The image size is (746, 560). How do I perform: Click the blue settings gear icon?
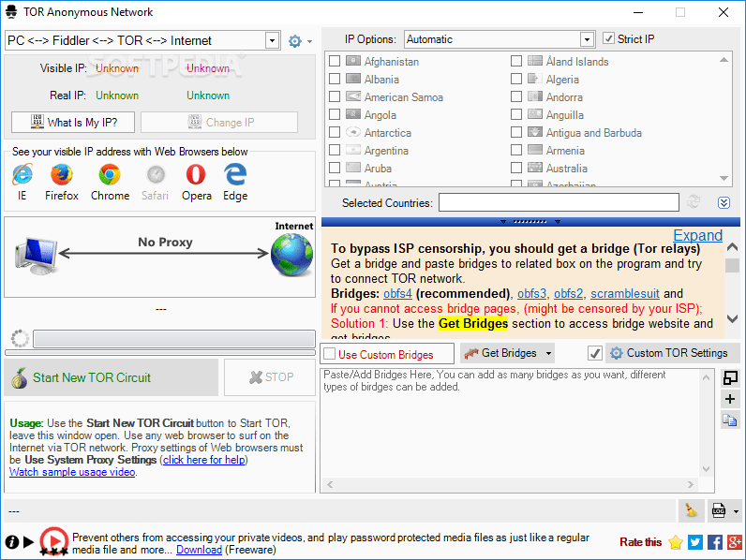click(295, 41)
